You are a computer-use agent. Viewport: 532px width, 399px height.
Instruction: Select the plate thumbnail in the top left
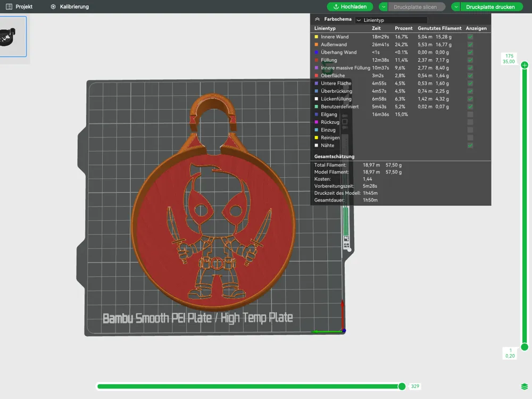[x=12, y=36]
